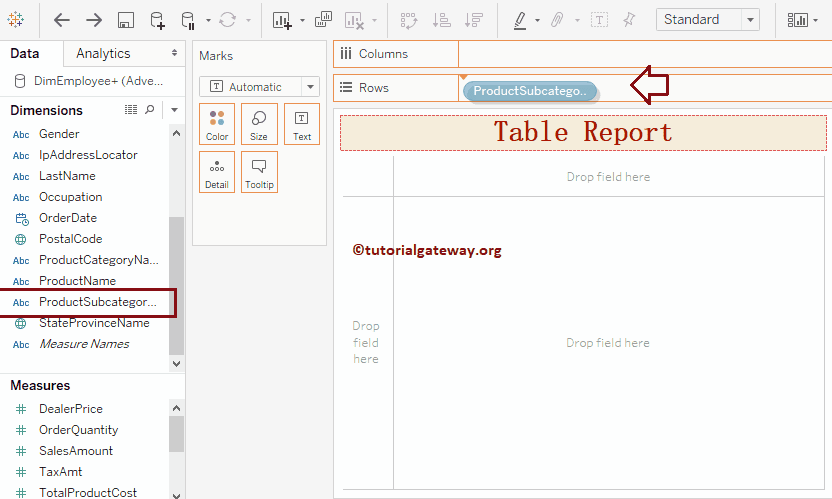The height and width of the screenshot is (499, 832).
Task: Open the Size marks card
Action: point(259,124)
